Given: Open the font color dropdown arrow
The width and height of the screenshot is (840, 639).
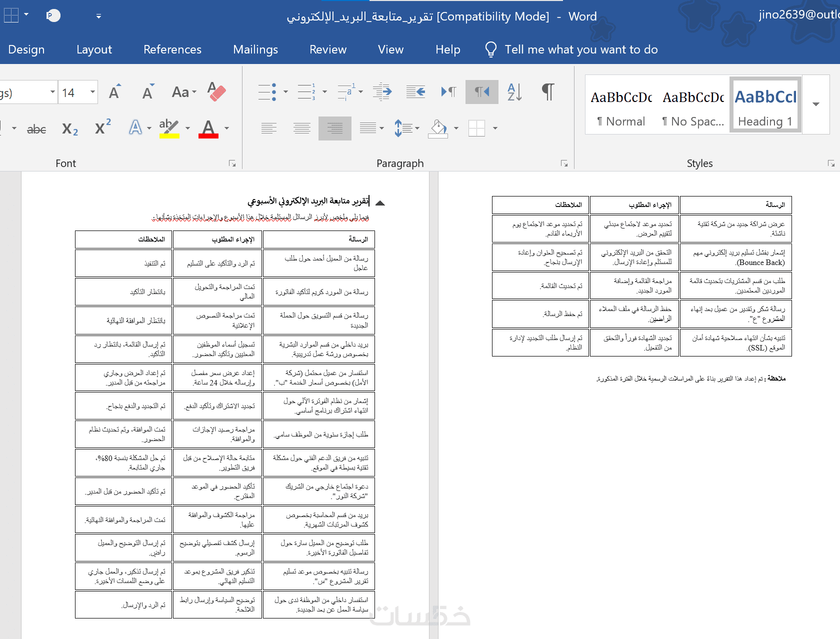Looking at the screenshot, I should coord(226,128).
